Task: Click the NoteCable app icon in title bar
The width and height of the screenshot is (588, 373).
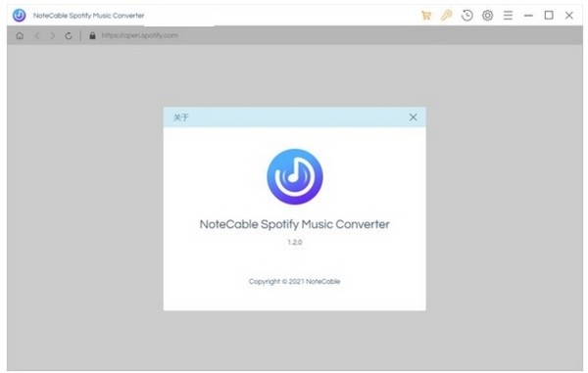Action: 20,16
